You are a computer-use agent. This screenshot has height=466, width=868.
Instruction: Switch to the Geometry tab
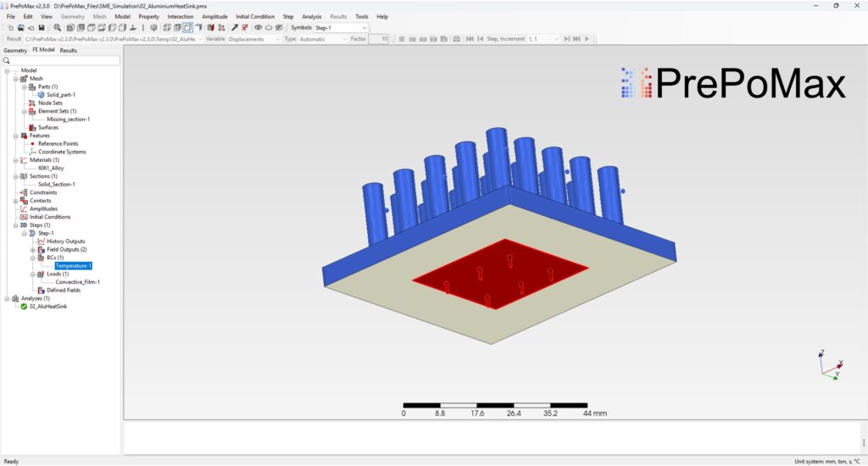(15, 50)
